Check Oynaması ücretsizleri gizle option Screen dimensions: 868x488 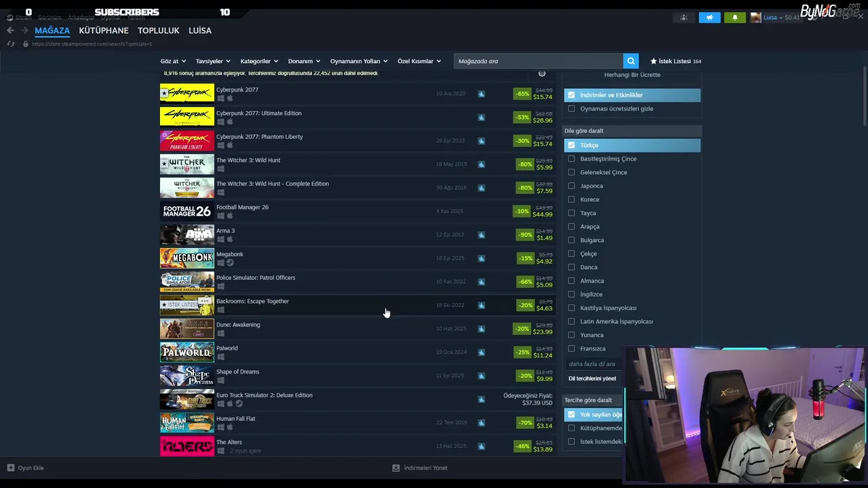(x=571, y=108)
